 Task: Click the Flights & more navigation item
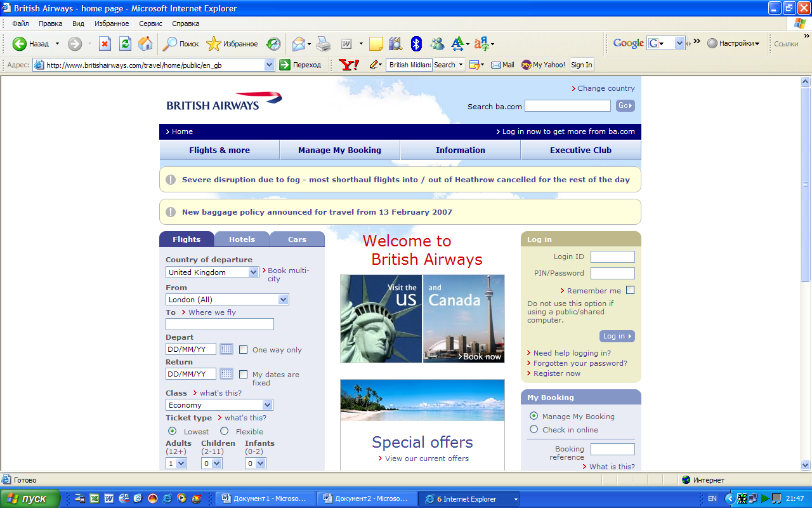219,150
